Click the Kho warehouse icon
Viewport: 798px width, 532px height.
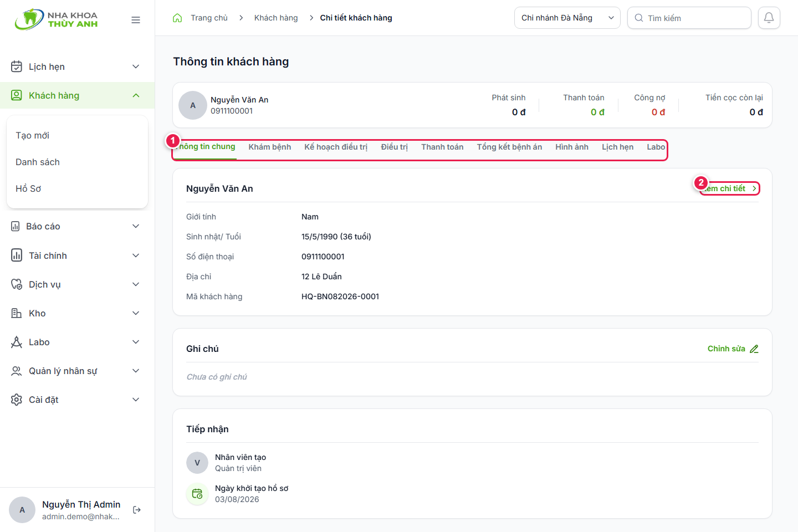[x=17, y=313]
